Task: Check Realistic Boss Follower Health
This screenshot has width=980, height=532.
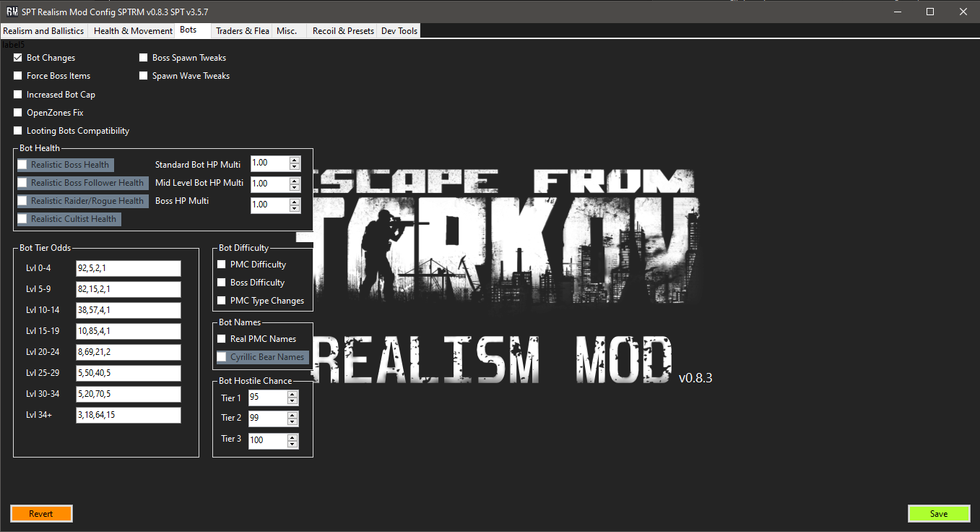Action: [x=22, y=183]
